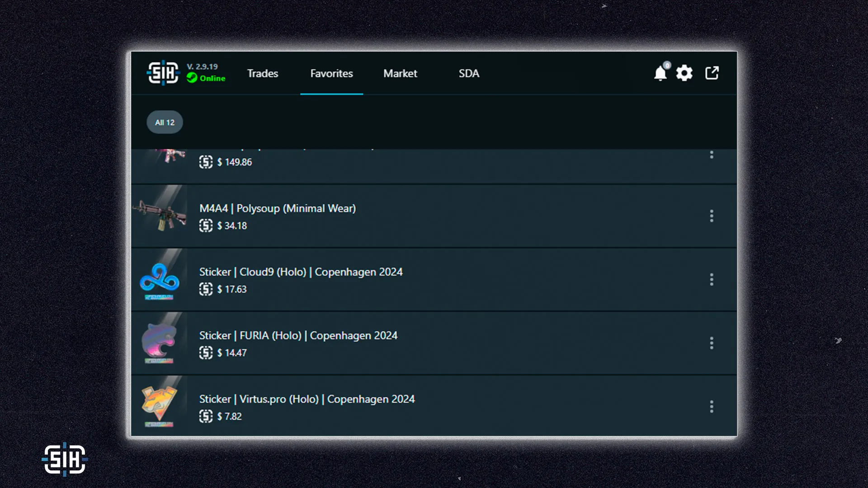Click the open-in-new-window icon

(x=712, y=73)
